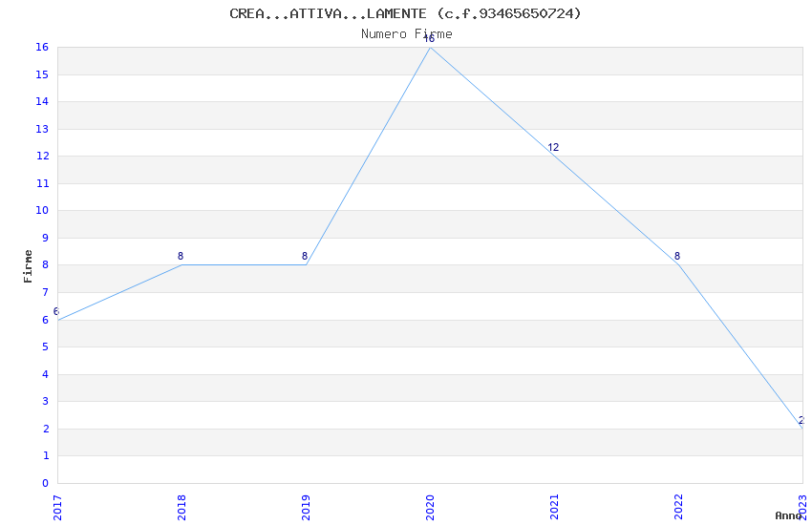The image size is (812, 525).
Task: Click the y-axis tick label 1
Action: click(x=46, y=455)
